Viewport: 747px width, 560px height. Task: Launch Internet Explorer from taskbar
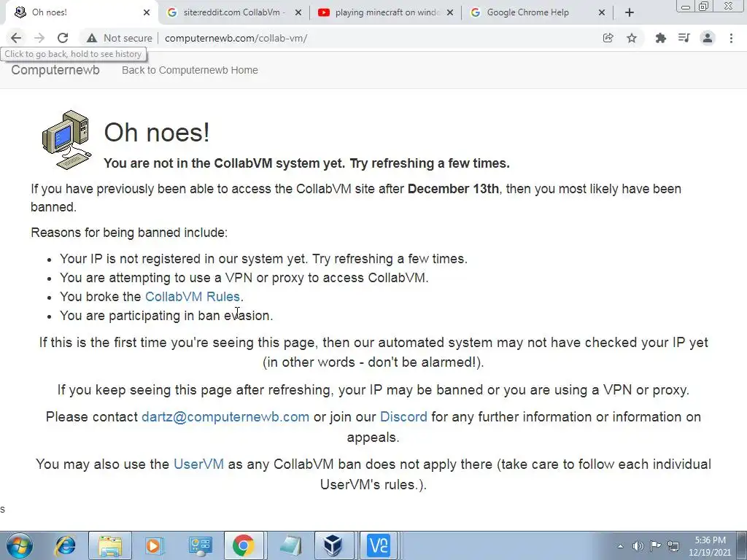[x=65, y=545]
